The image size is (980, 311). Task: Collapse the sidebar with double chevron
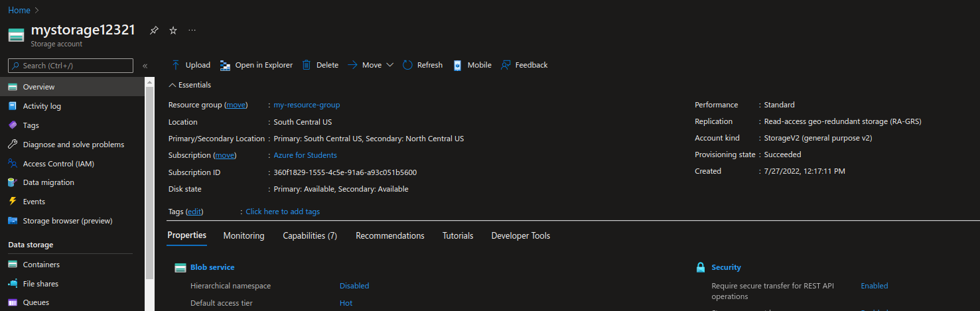point(145,66)
